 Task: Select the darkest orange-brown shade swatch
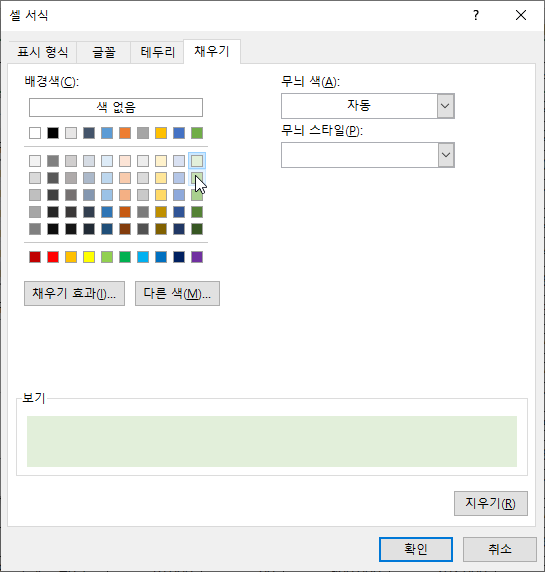coord(125,229)
